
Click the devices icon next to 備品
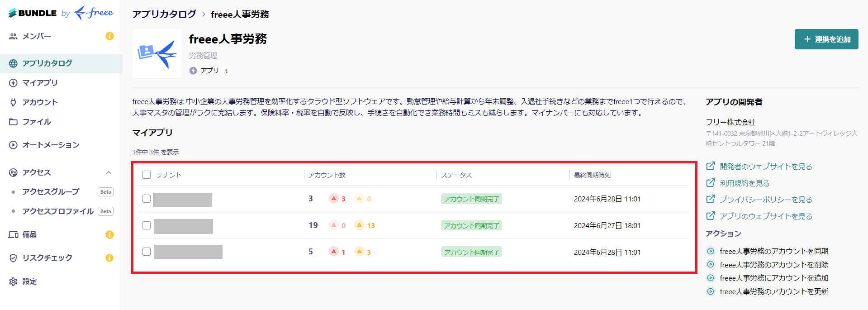point(13,234)
